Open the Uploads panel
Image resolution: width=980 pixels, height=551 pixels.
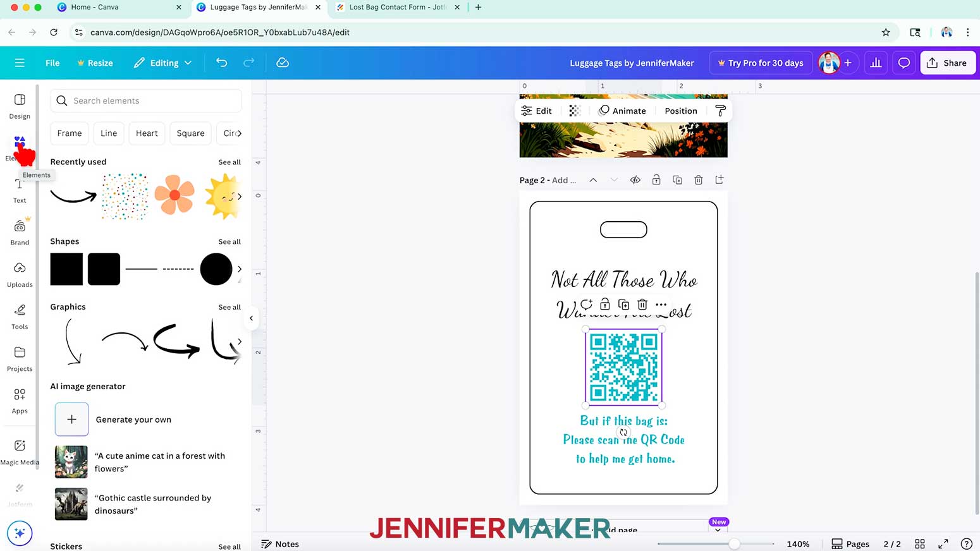(20, 274)
